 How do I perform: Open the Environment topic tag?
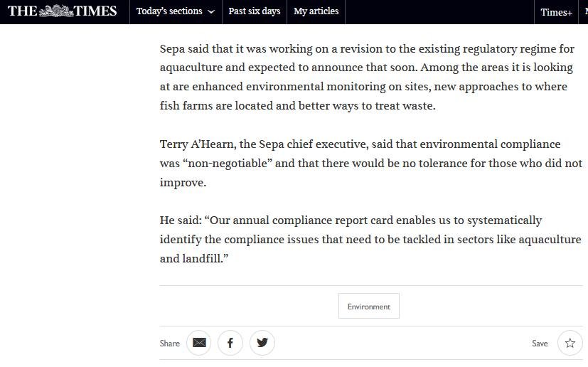point(368,307)
